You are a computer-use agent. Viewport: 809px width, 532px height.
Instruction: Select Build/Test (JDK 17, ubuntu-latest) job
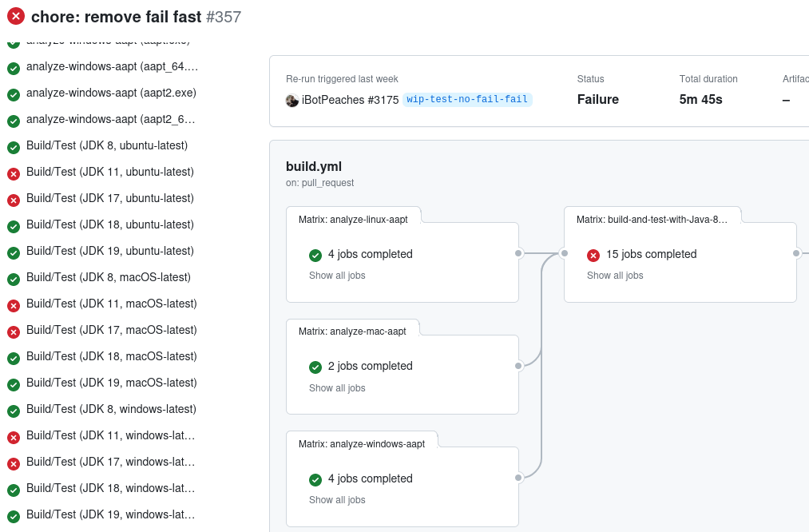click(x=110, y=198)
